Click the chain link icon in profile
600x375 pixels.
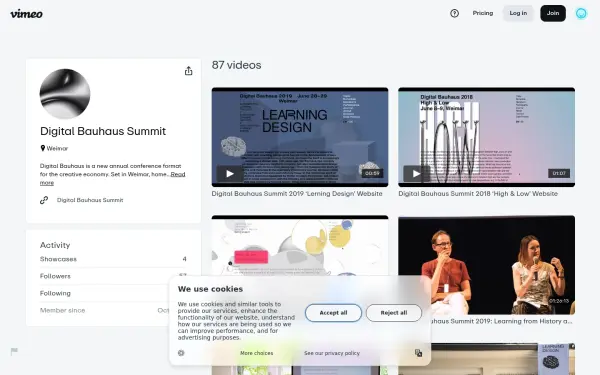44,200
